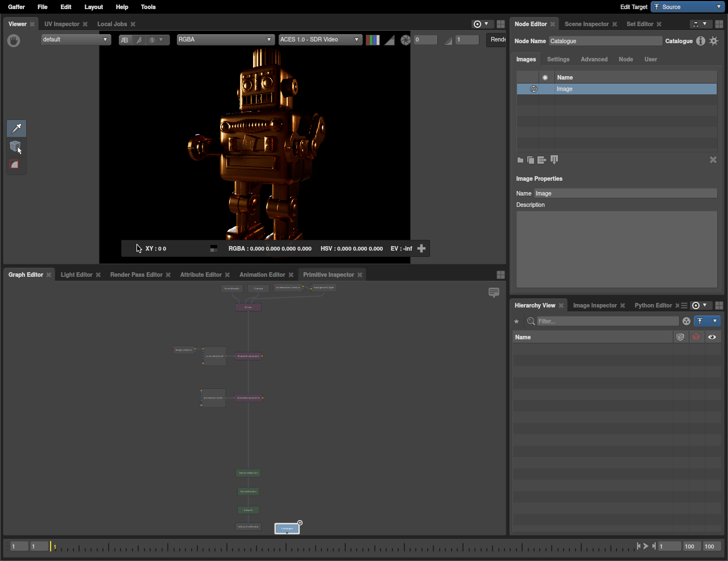Open the RGBA channel dropdown
The height and width of the screenshot is (561, 728).
click(x=225, y=40)
